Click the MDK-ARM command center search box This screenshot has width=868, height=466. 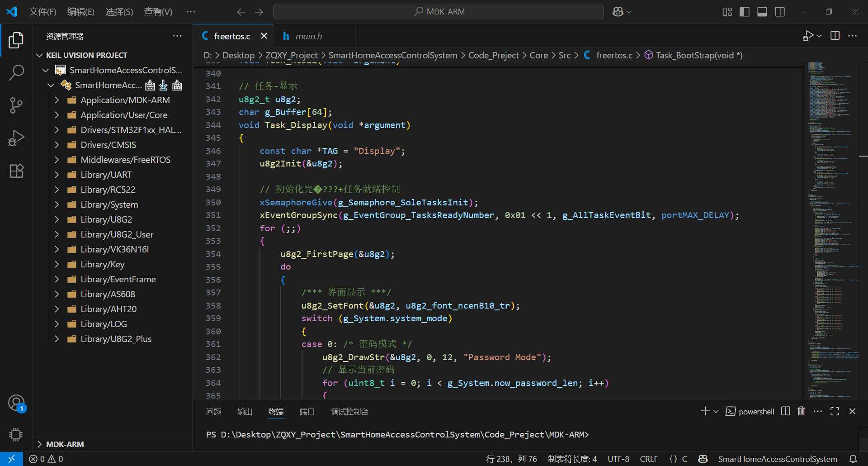(x=439, y=12)
